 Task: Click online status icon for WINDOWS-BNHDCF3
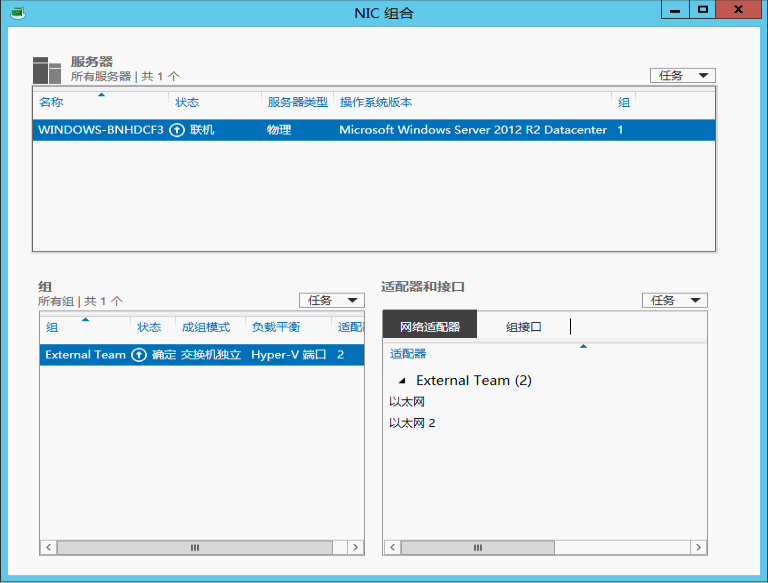(177, 130)
